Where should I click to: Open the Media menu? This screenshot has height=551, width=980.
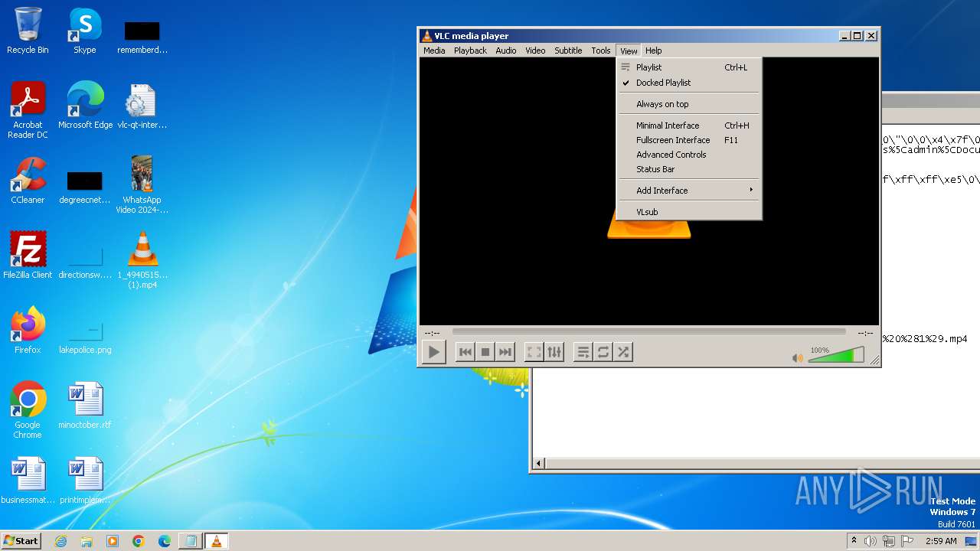[434, 51]
